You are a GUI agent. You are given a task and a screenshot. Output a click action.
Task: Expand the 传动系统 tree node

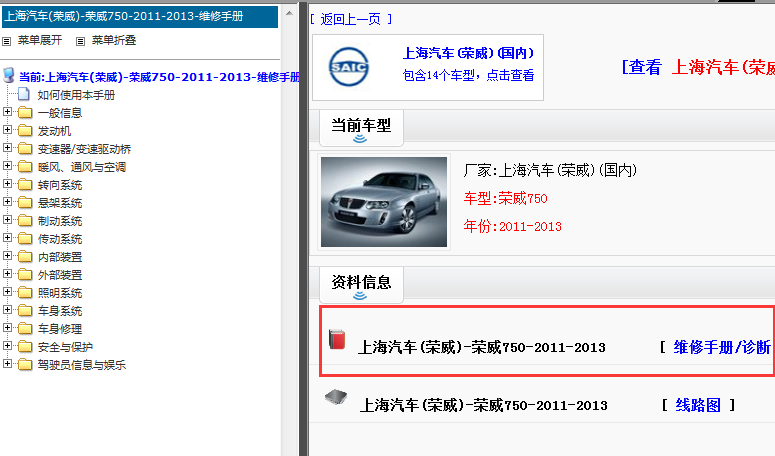click(x=7, y=238)
